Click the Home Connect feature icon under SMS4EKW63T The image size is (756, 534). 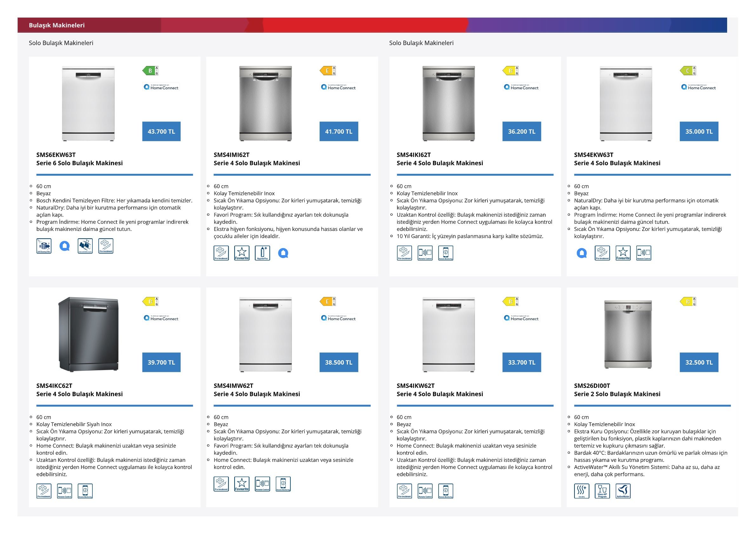point(582,253)
